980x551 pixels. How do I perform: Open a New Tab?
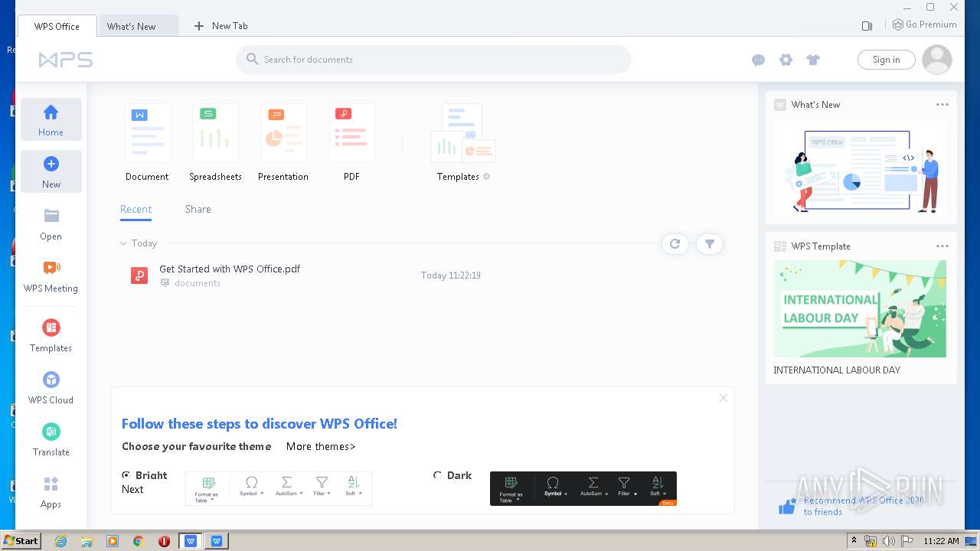tap(221, 26)
